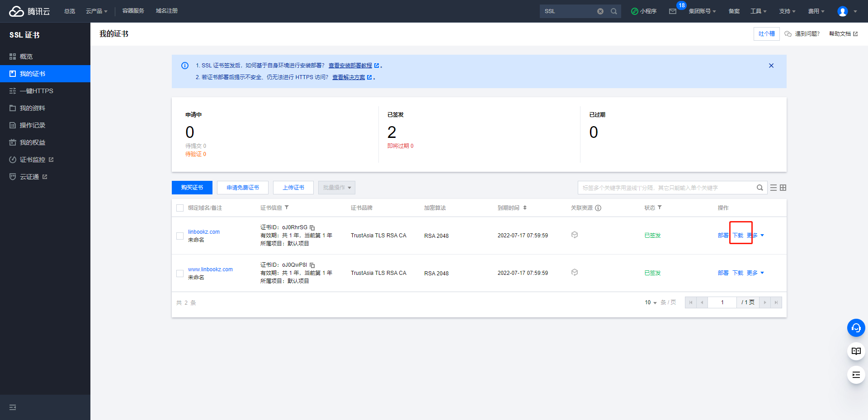Download the linbookz.com certificate
Screen dimensions: 868x420
tap(738, 236)
